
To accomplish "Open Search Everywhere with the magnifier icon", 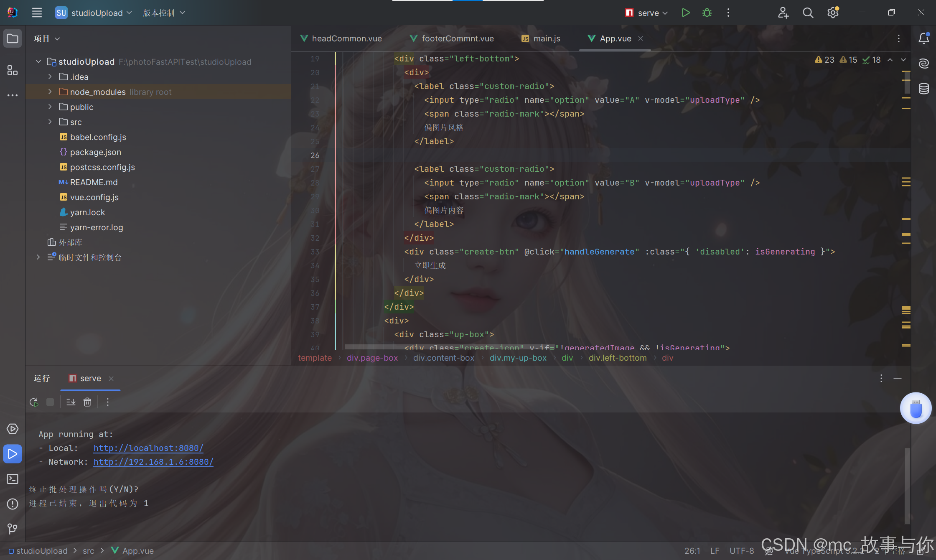I will [x=808, y=13].
